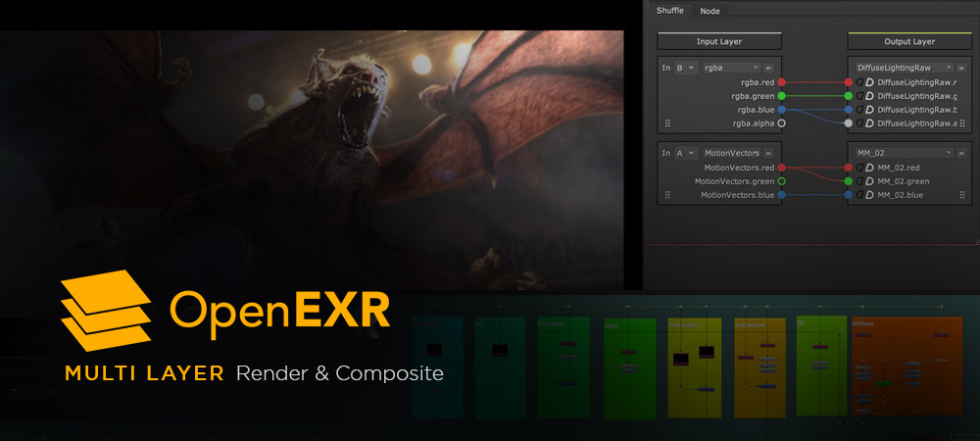Click the green socket of DiffuseLightingRaw.g
The width and height of the screenshot is (980, 441).
pyautogui.click(x=848, y=96)
